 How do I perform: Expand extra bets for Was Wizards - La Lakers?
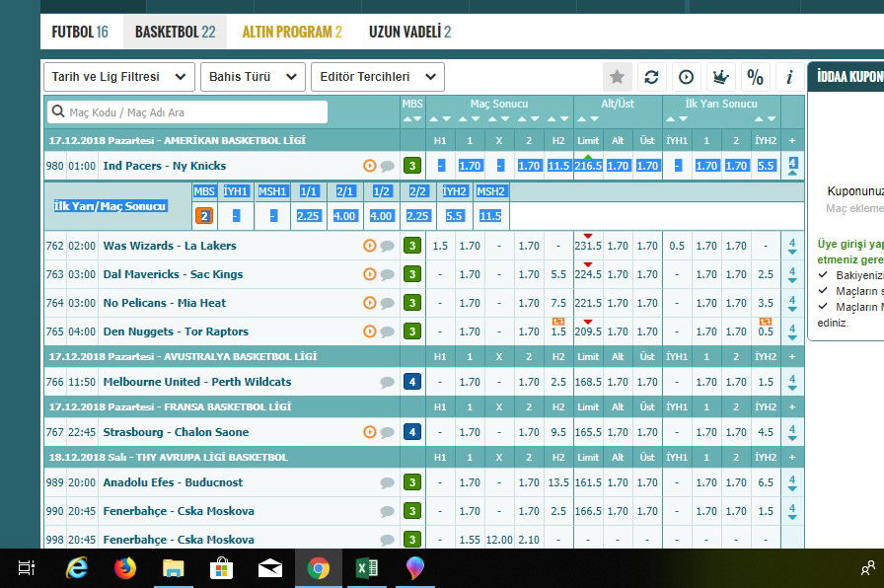792,246
